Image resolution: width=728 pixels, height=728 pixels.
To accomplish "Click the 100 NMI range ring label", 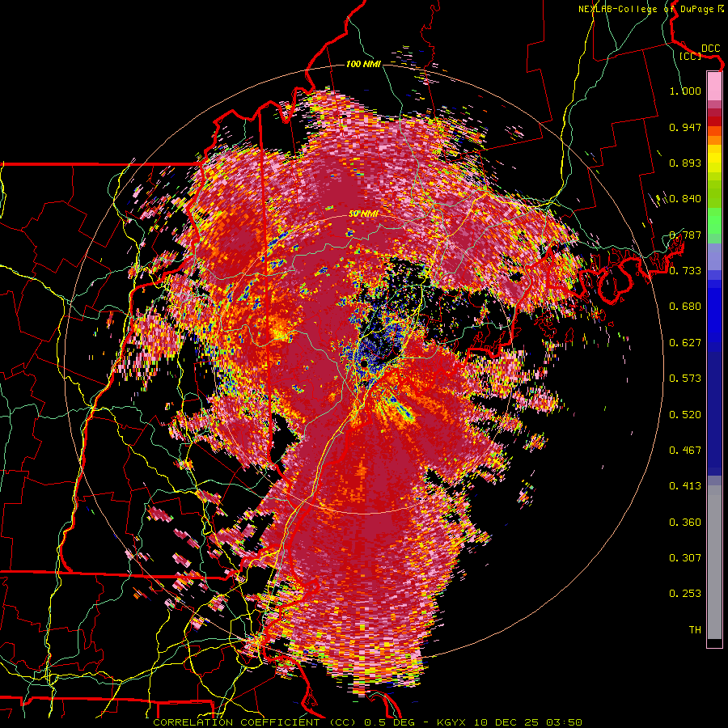I will point(363,64).
